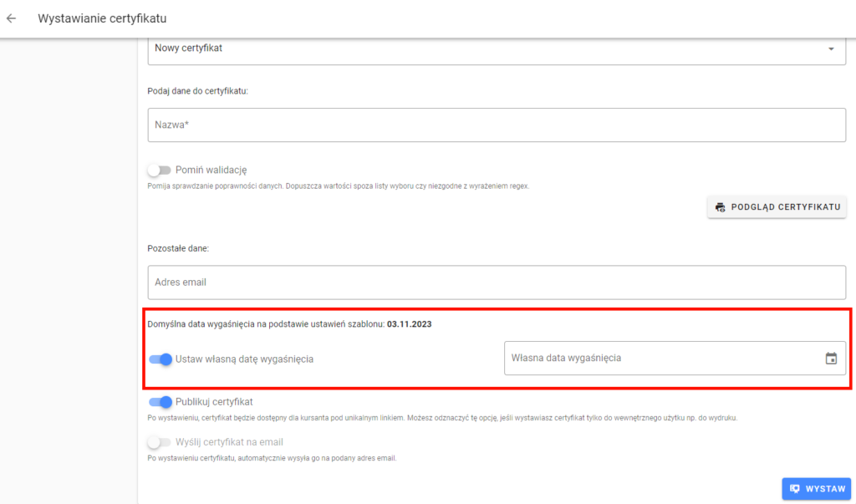Focus the Adres email field
The image size is (856, 504).
click(497, 283)
